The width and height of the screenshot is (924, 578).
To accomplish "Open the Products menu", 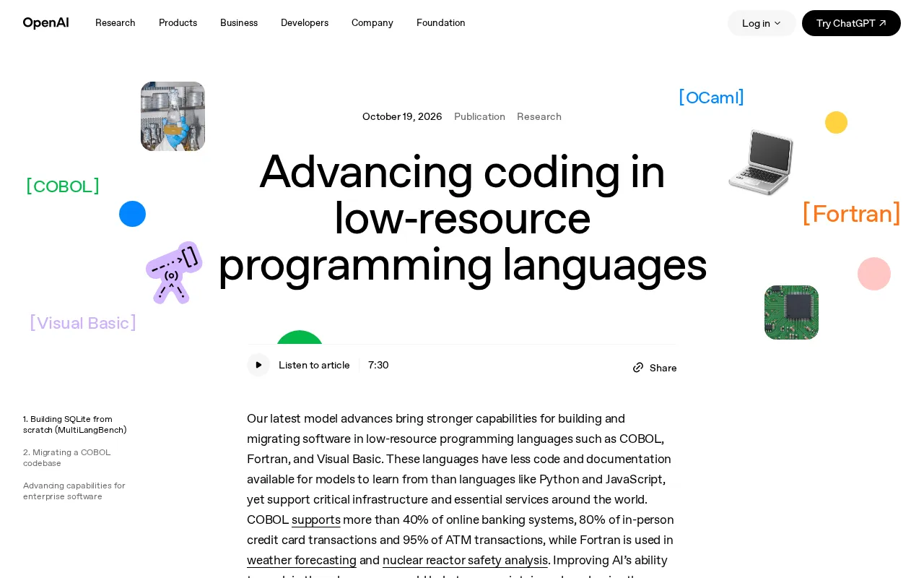I will tap(178, 23).
